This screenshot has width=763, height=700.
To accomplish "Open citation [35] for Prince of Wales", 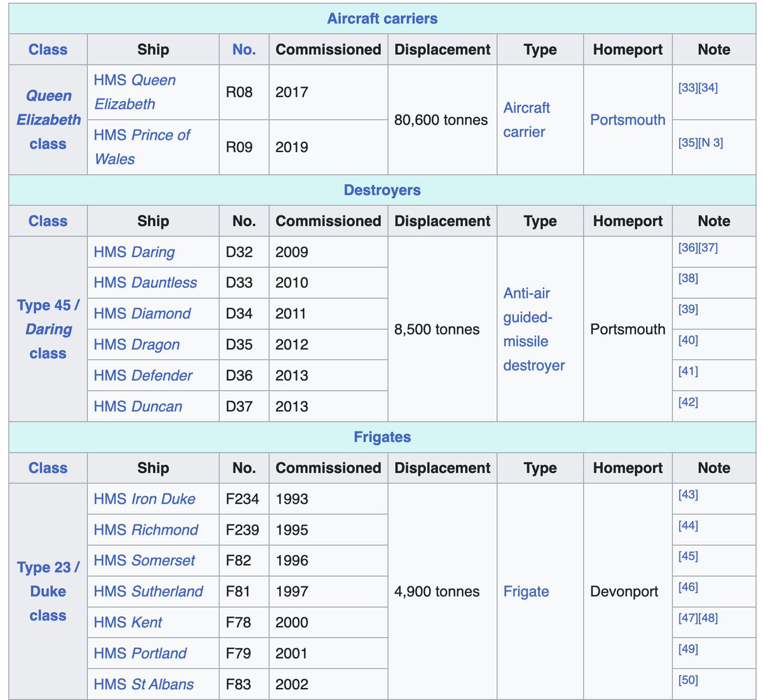I will [x=688, y=142].
